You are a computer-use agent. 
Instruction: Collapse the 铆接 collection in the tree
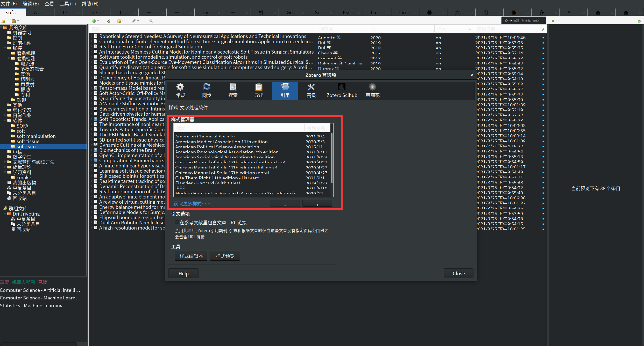(x=5, y=48)
